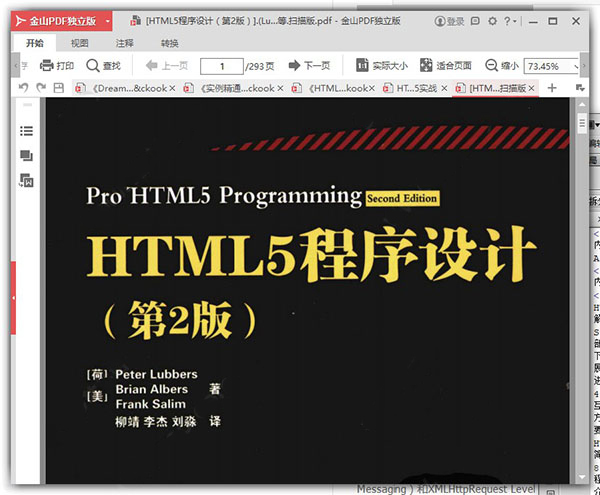Open a new tab with plus icon
Screen dimensions: 600x495
coord(552,88)
